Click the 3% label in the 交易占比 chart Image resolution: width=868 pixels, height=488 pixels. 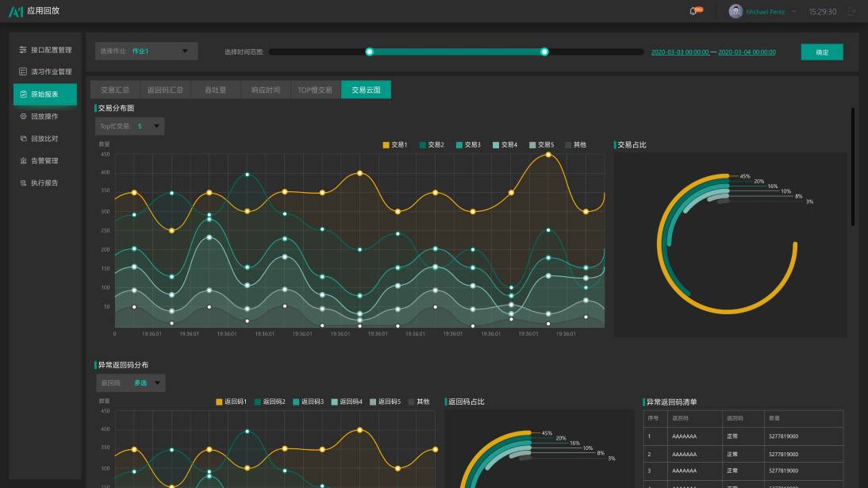pyautogui.click(x=810, y=202)
